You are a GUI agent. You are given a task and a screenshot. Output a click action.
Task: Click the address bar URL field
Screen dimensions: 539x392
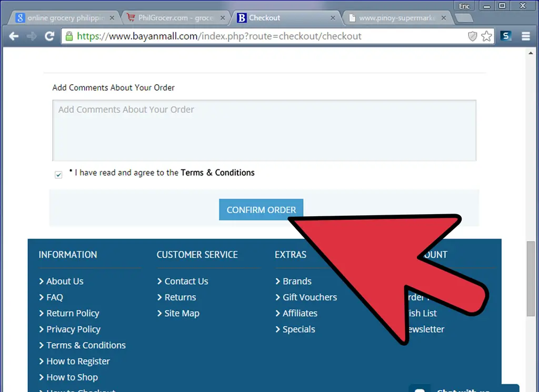click(263, 36)
